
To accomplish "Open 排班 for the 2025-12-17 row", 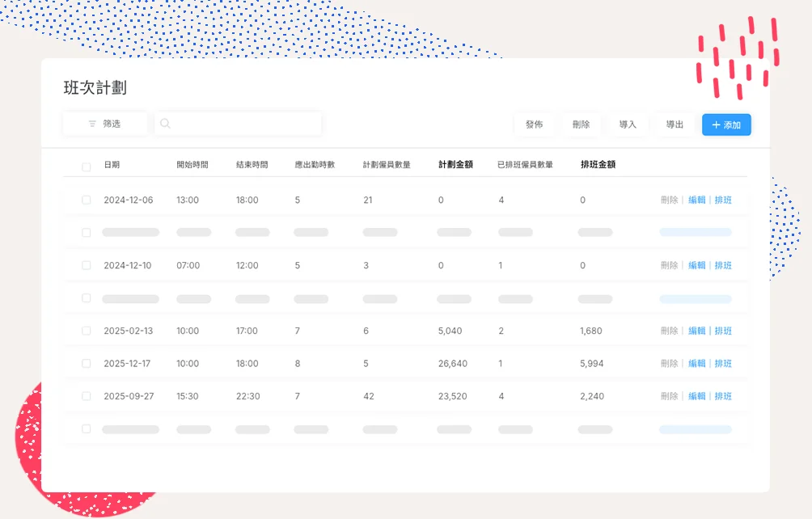I will [x=723, y=364].
